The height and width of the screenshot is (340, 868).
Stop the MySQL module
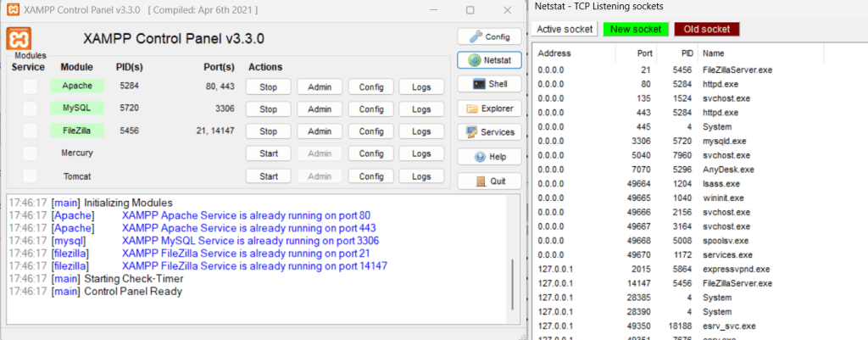tap(269, 109)
